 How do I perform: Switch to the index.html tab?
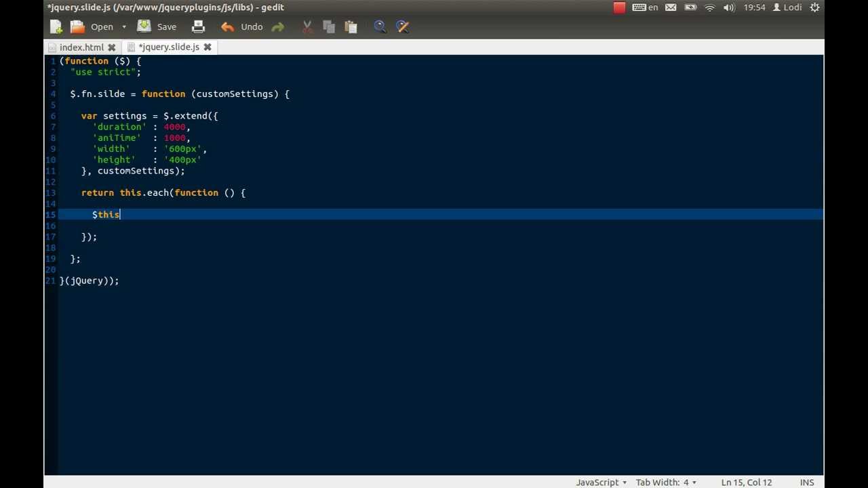[81, 47]
